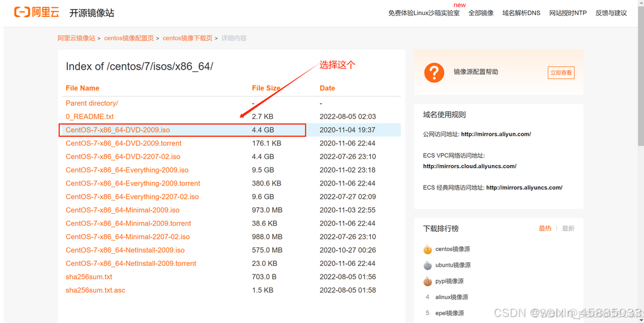Viewport: 644px width, 323px height.
Task: Click the http://mirrors.aliyun.com/ address
Action: (496, 134)
